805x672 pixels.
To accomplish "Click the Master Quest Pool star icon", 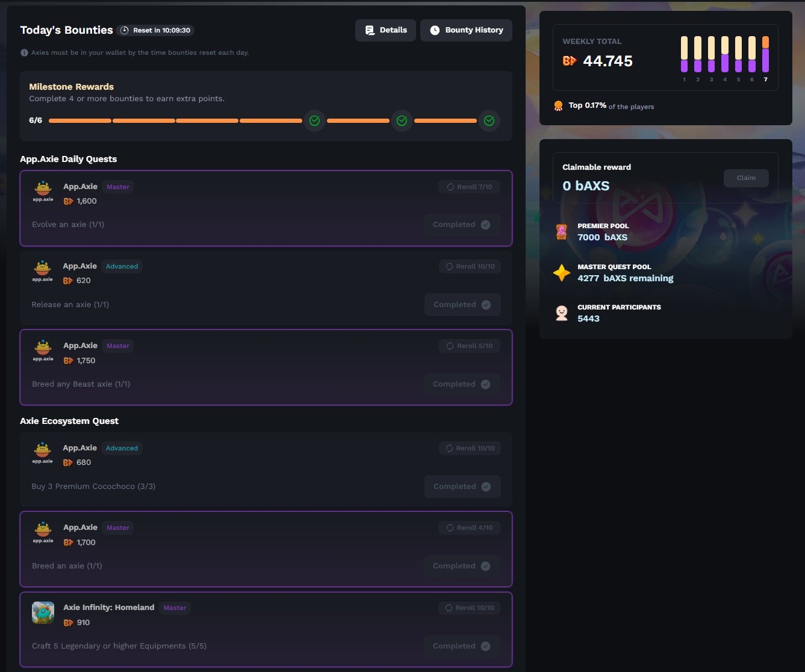I will (x=562, y=273).
